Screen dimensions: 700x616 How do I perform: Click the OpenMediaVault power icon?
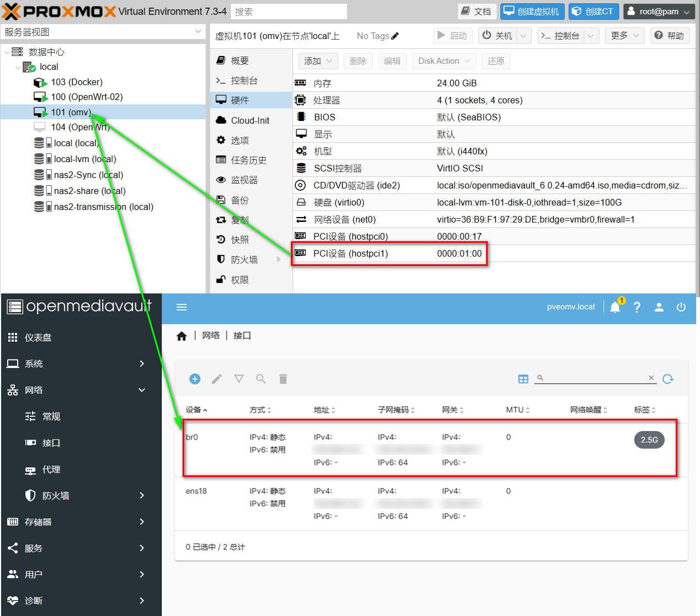click(681, 307)
